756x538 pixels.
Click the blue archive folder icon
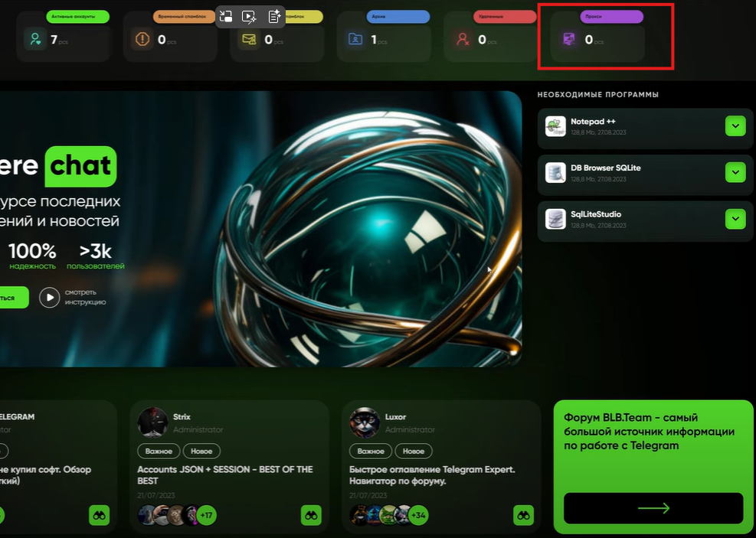click(355, 39)
